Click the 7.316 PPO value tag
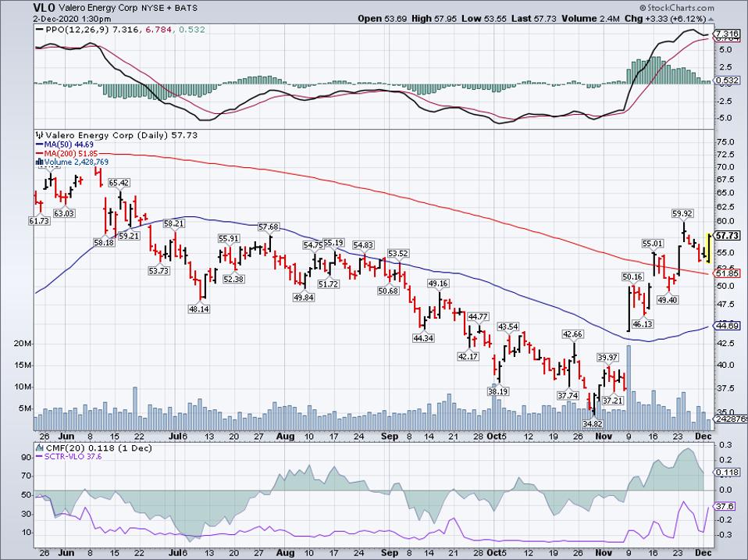The height and width of the screenshot is (560, 748). coord(728,34)
